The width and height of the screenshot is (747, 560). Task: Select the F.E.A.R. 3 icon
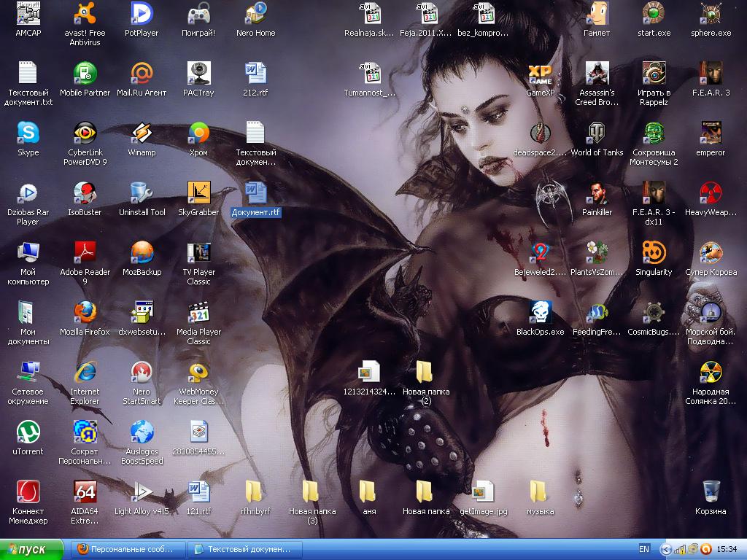711,74
